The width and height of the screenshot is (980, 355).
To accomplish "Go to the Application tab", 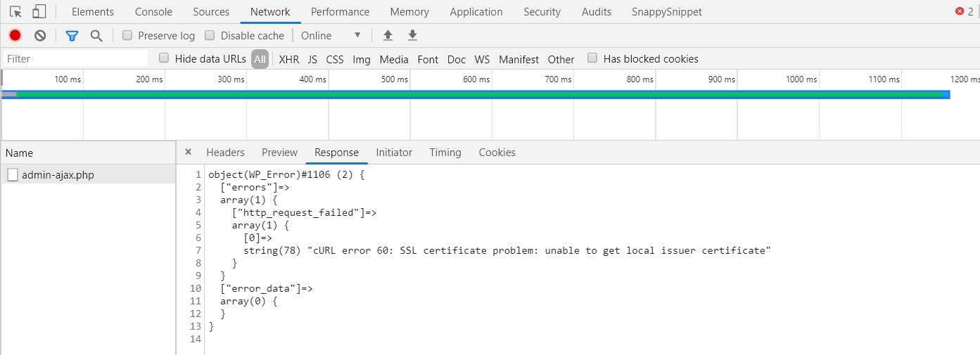I will click(x=476, y=12).
